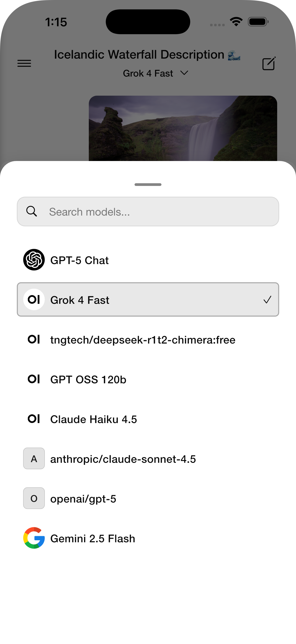Open the hamburger sidebar menu
Image resolution: width=296 pixels, height=644 pixels.
pyautogui.click(x=24, y=63)
